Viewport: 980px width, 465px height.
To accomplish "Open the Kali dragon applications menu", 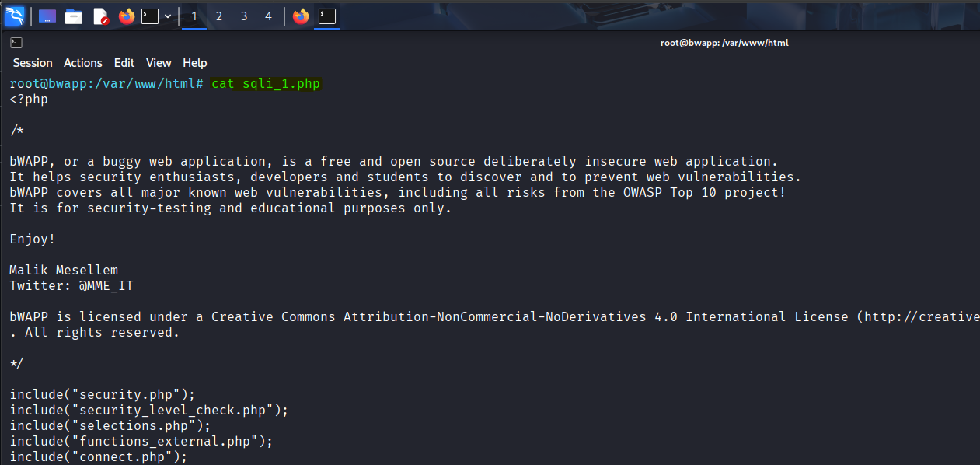I will pyautogui.click(x=15, y=16).
